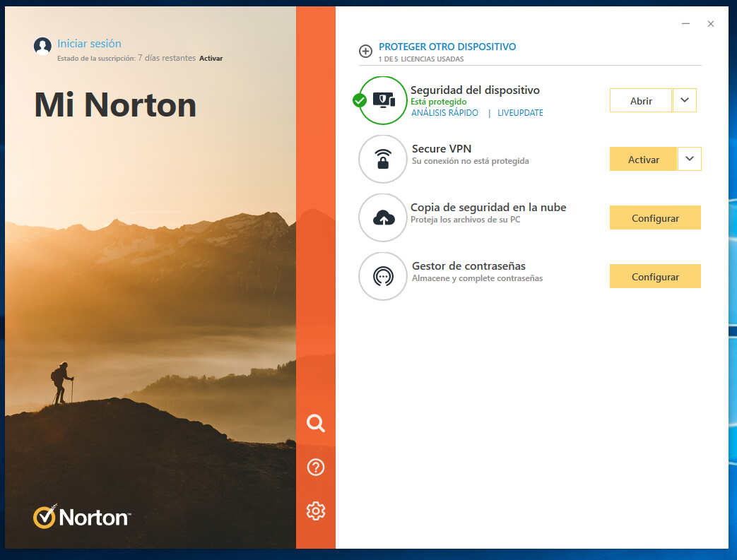This screenshot has width=737, height=560.
Task: Open the Iniciar sesión link
Action: (x=89, y=44)
